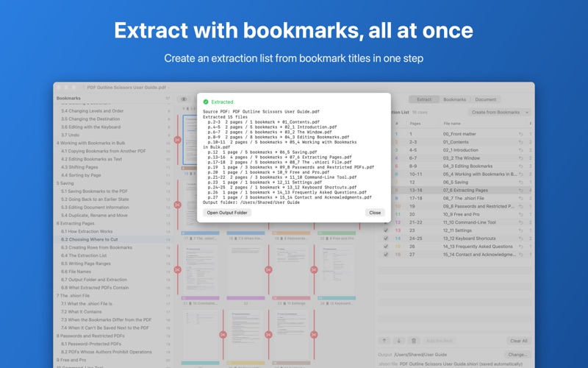Click the pages cell 13-16

pyautogui.click(x=415, y=191)
